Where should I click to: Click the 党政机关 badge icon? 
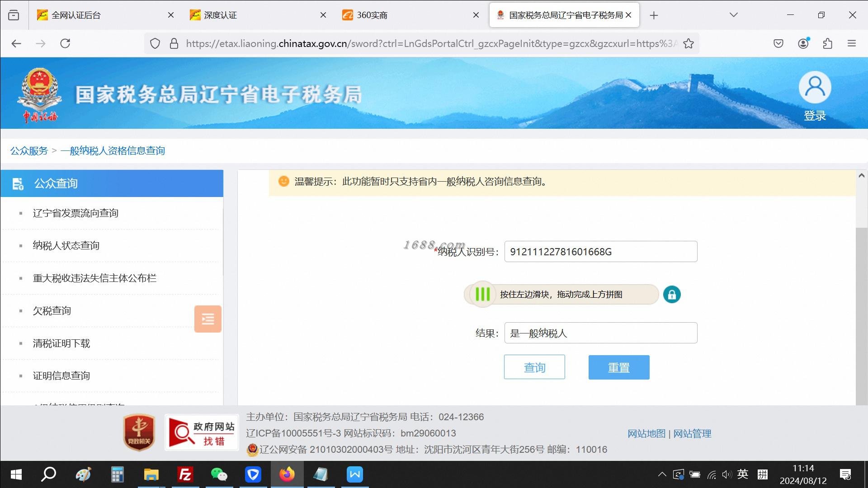(x=139, y=433)
